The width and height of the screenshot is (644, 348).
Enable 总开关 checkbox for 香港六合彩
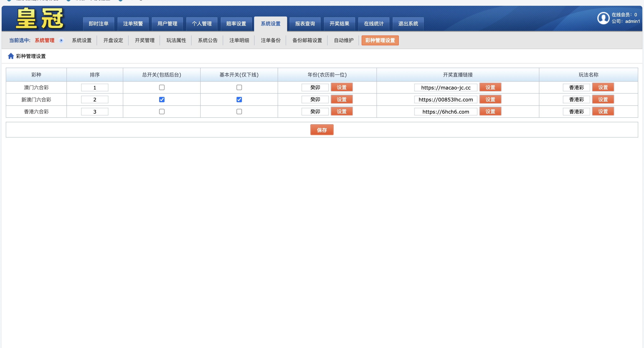[x=162, y=112]
